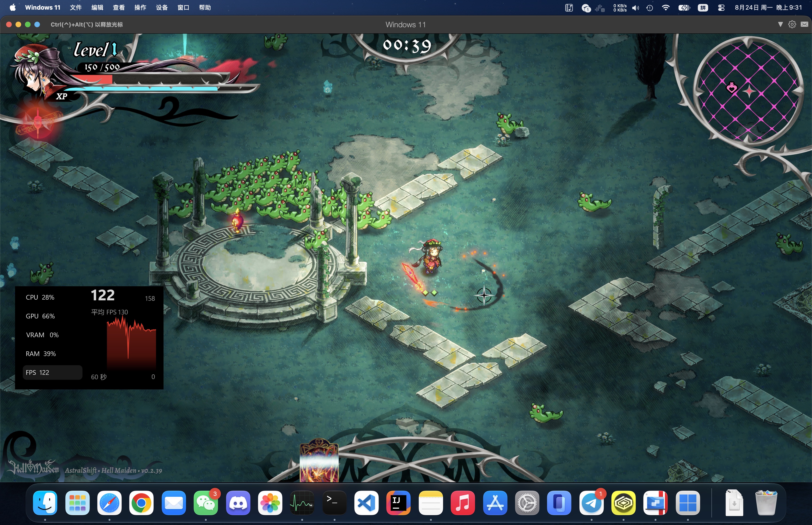The height and width of the screenshot is (525, 812).
Task: Open the 窗口 menu
Action: point(183,8)
